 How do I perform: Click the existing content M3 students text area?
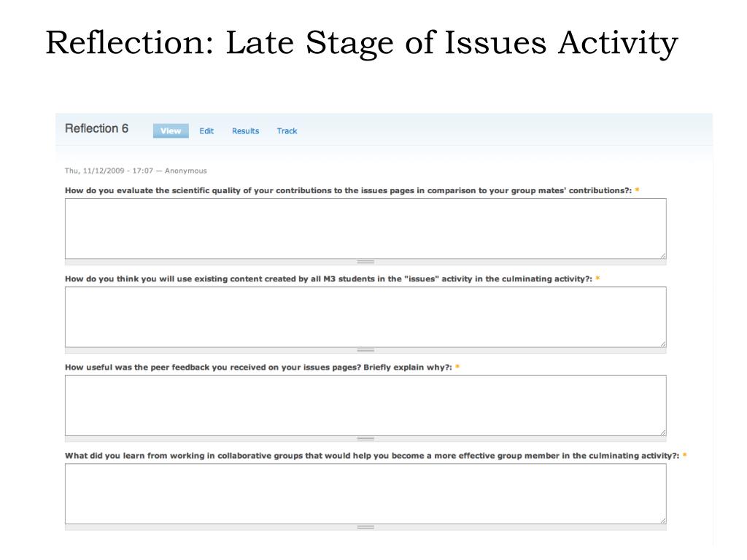click(x=365, y=316)
